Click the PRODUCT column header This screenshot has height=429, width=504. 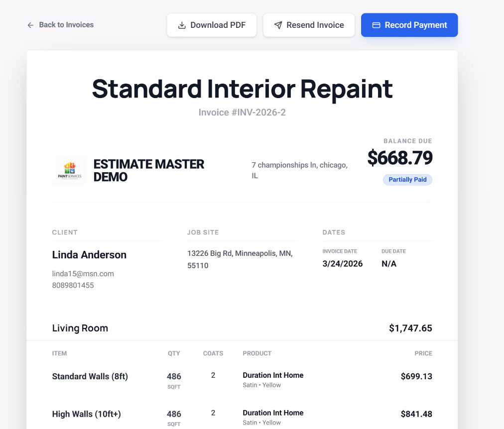257,353
